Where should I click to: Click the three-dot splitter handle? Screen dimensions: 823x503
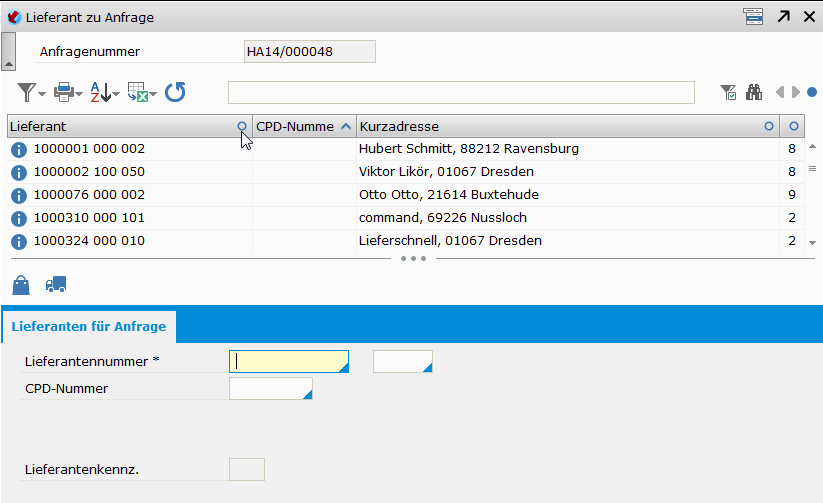pos(413,258)
